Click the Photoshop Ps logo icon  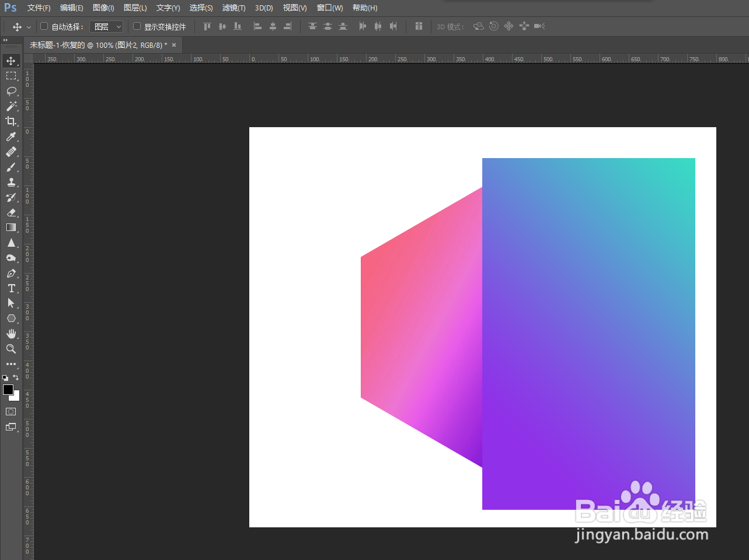(x=11, y=8)
